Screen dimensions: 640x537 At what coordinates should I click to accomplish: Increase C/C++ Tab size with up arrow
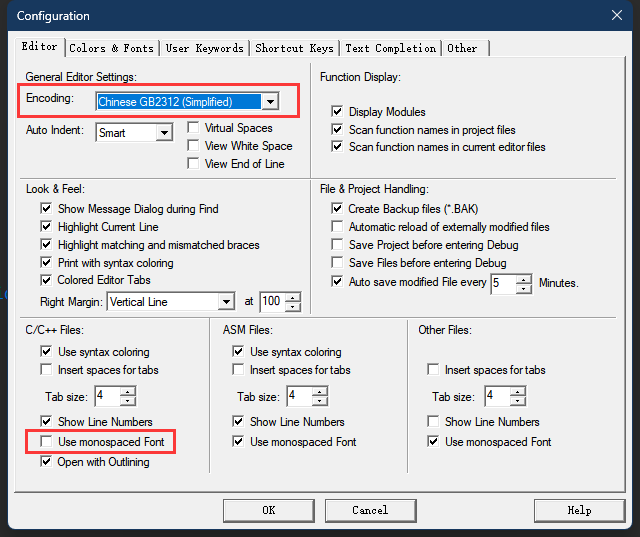click(x=128, y=391)
